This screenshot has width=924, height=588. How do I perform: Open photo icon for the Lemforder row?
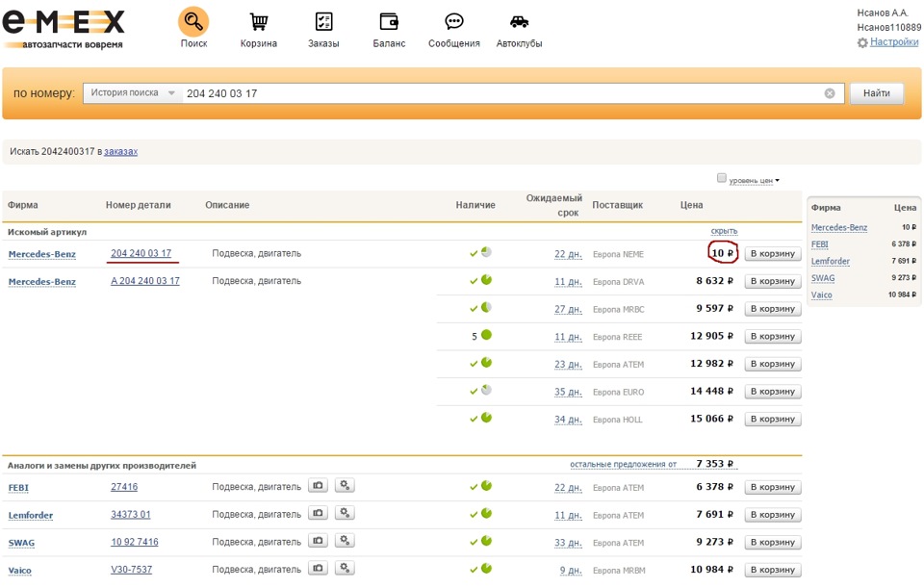(x=318, y=513)
